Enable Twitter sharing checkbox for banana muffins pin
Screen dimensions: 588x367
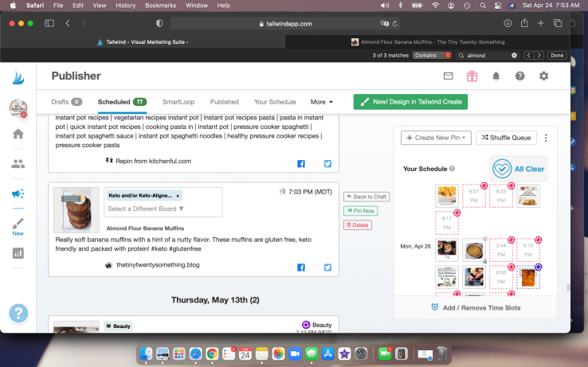click(316, 266)
